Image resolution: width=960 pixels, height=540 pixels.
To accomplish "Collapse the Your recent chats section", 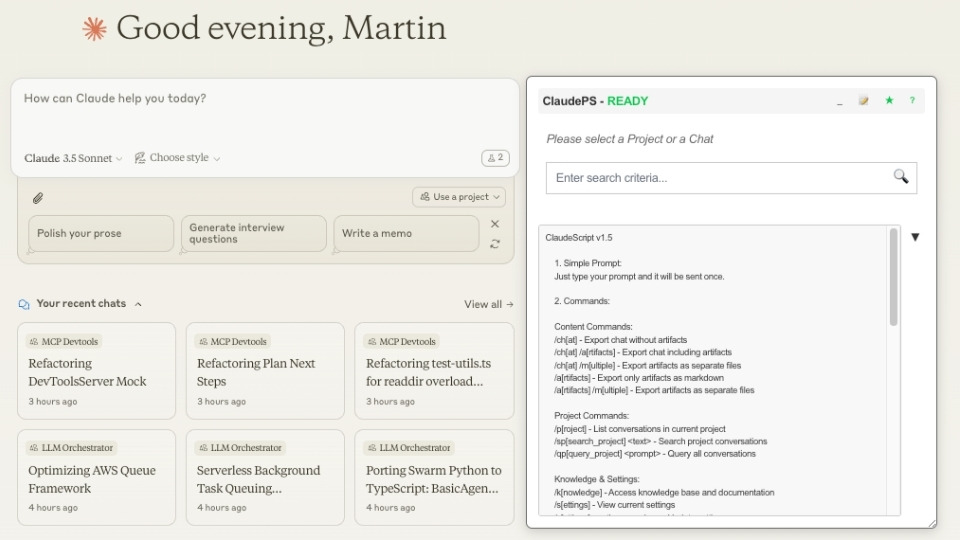I will (138, 304).
